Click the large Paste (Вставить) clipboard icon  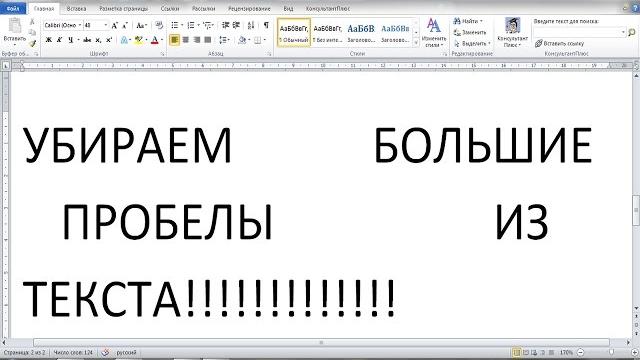pyautogui.click(x=15, y=26)
